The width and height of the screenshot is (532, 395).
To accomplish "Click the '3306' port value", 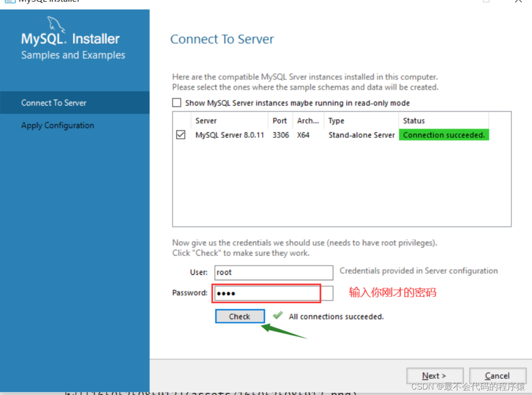I will click(x=281, y=135).
